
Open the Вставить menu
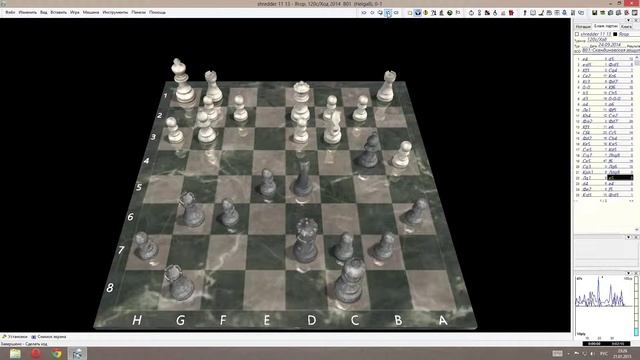[x=58, y=12]
